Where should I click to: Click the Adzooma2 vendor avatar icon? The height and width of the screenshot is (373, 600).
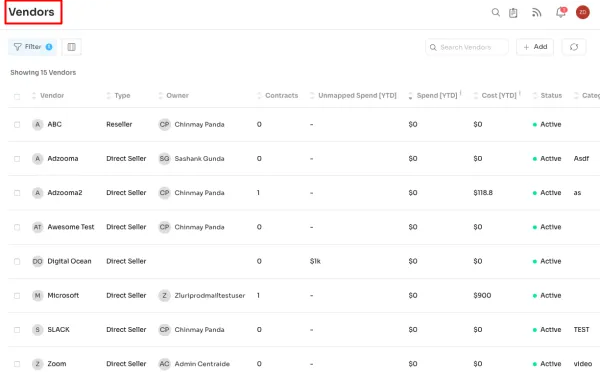pos(38,193)
